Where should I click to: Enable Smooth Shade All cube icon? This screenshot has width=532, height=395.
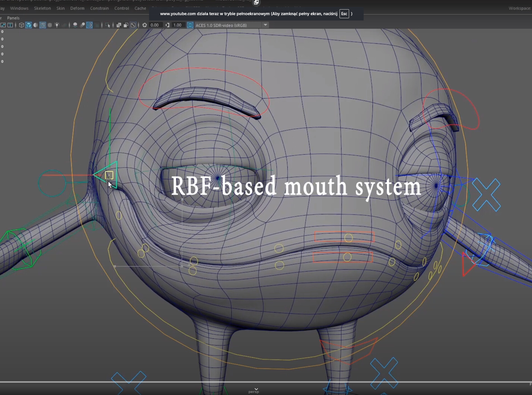tap(29, 25)
